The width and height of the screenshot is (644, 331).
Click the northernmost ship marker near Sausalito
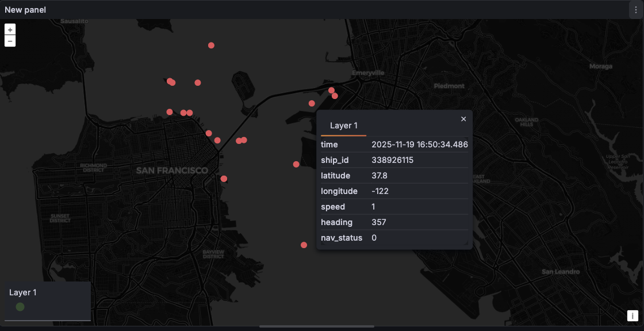211,45
